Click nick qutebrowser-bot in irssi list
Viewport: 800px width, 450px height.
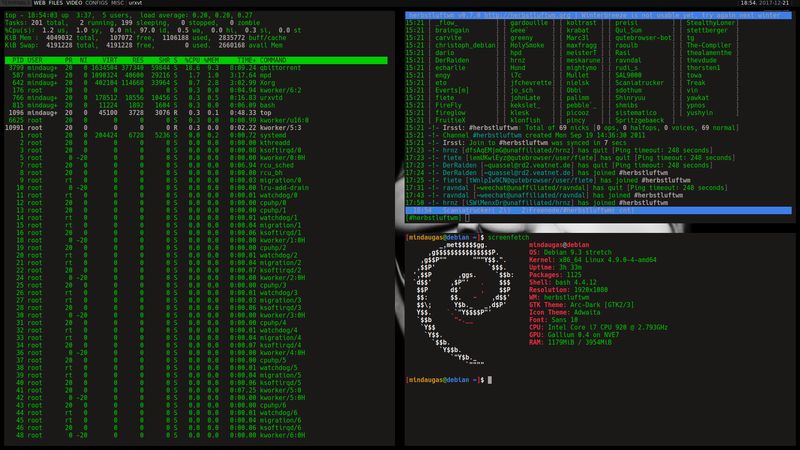click(643, 38)
